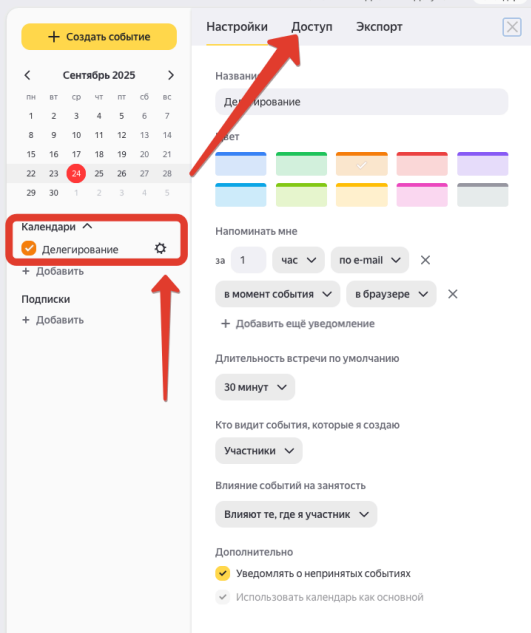
Task: Collapse the Календари section
Action: pos(87,226)
